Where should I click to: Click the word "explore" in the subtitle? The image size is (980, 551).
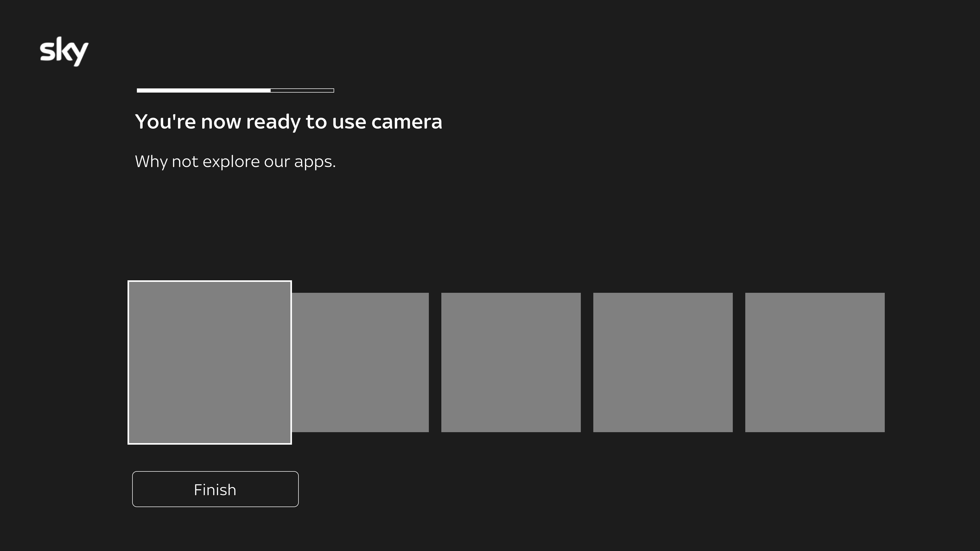(x=231, y=162)
